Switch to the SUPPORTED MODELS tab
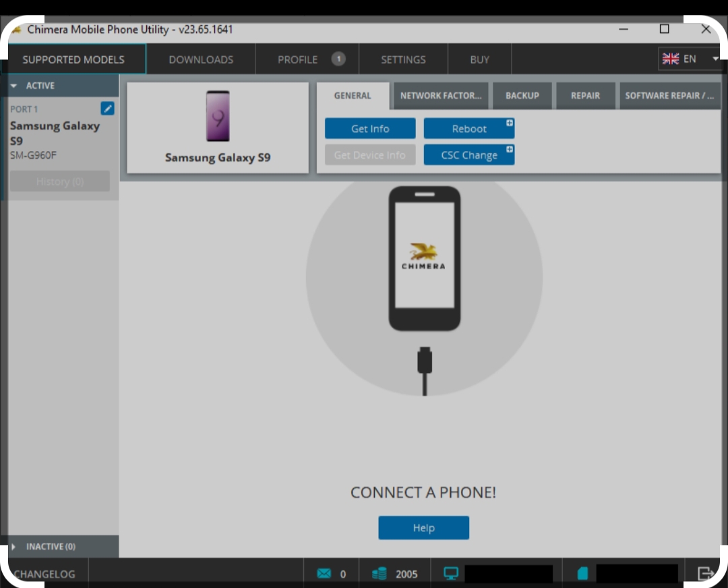Image resolution: width=728 pixels, height=588 pixels. [x=73, y=59]
